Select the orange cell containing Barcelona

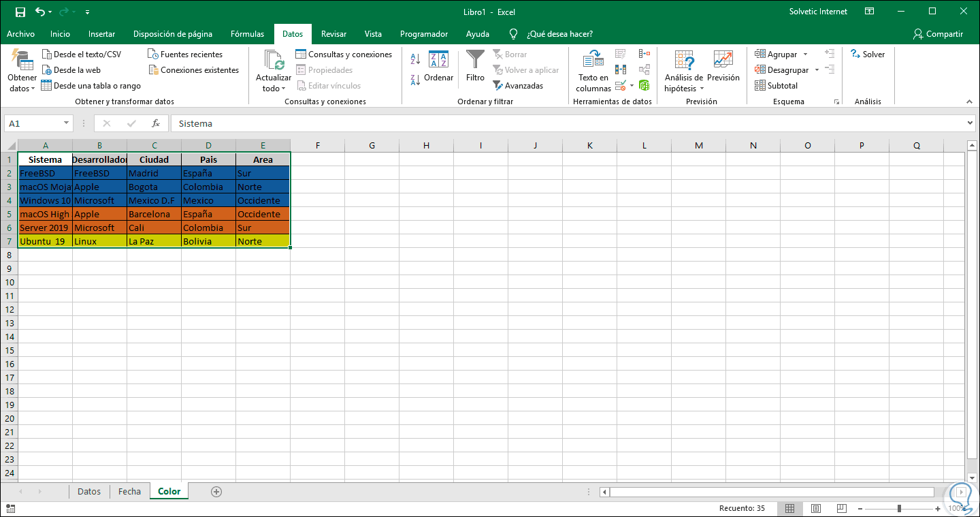tap(154, 214)
